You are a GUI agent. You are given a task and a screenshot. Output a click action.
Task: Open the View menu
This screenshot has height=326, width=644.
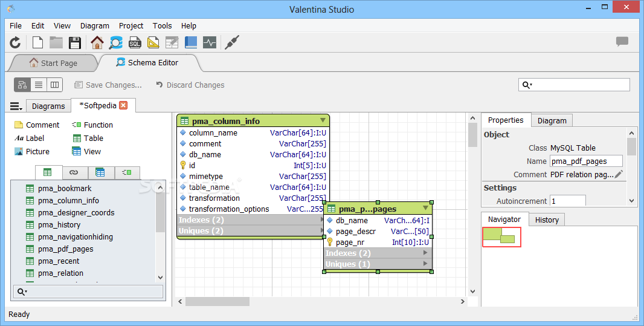(x=62, y=25)
